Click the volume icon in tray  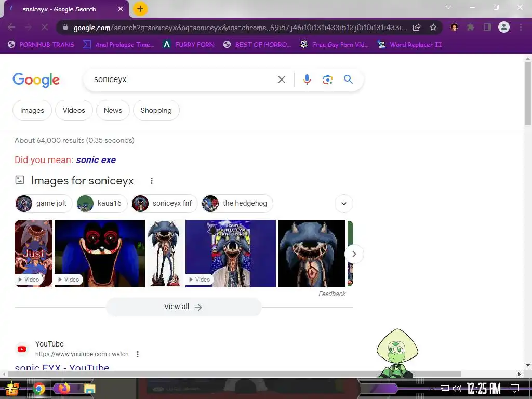point(457,389)
